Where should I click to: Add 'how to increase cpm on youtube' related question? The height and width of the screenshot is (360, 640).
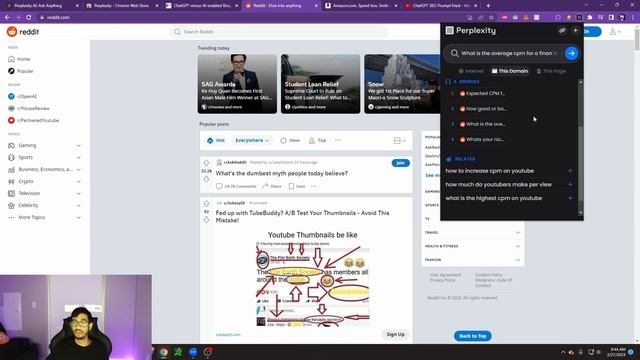[x=570, y=171]
